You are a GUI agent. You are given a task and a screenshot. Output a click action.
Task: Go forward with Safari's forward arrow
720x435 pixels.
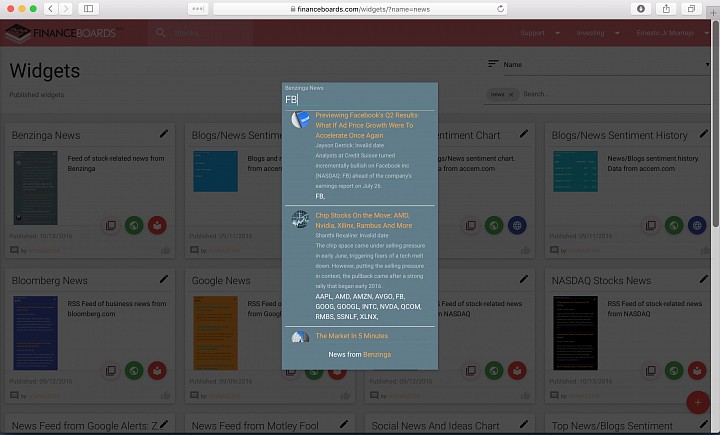pos(66,9)
